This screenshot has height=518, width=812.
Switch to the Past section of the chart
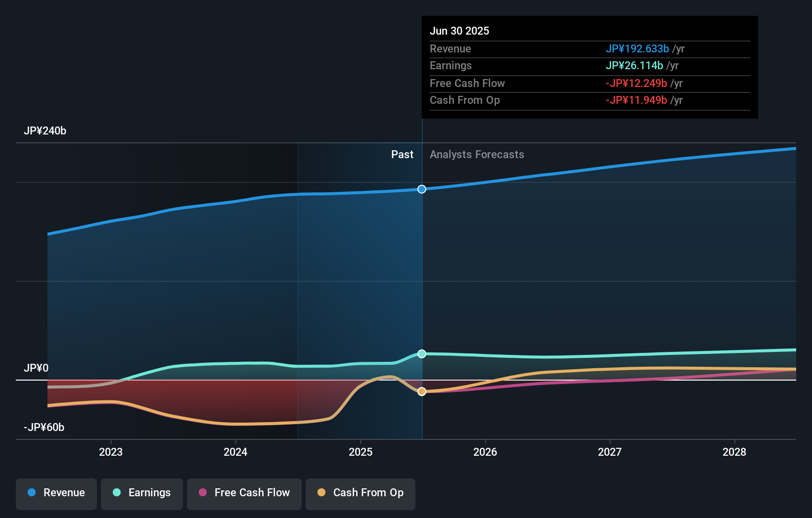402,154
